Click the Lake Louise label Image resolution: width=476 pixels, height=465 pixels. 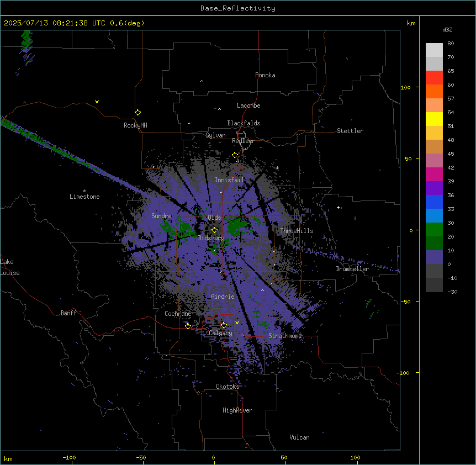[x=10, y=267]
